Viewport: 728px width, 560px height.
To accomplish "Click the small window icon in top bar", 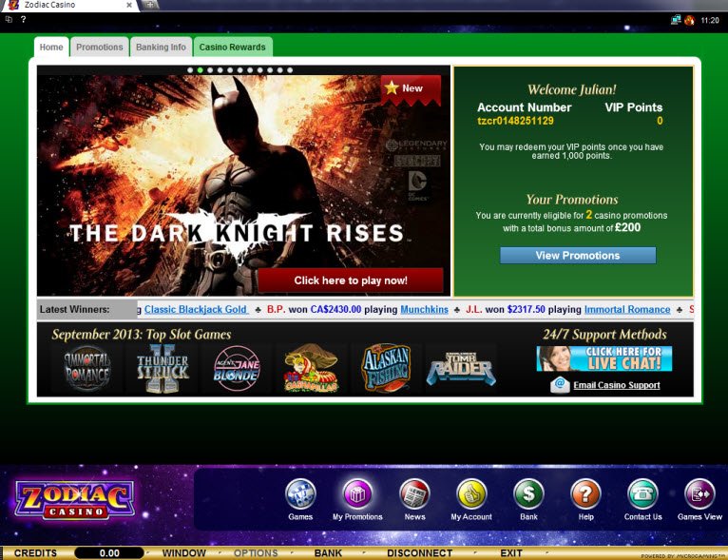I will click(9, 20).
